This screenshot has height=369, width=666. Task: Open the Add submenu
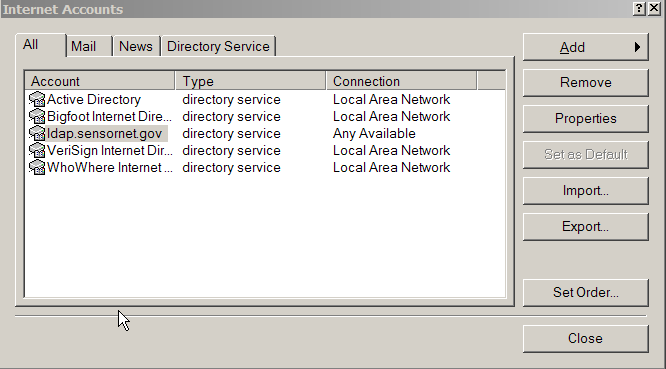coord(586,47)
